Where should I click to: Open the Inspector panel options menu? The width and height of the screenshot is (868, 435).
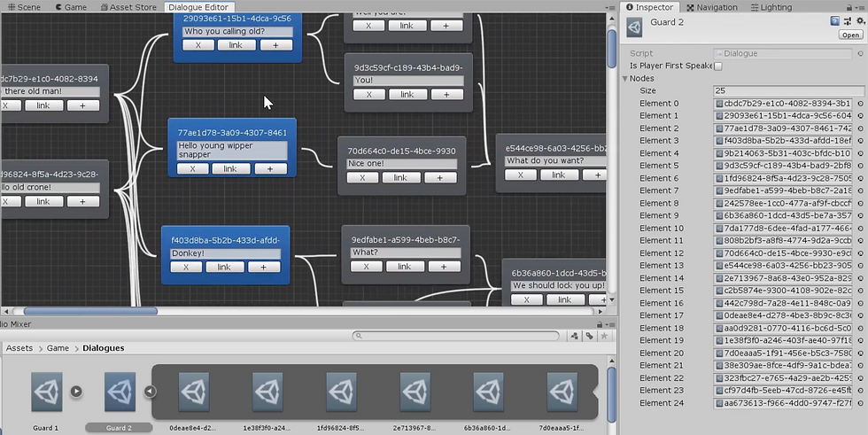point(861,7)
